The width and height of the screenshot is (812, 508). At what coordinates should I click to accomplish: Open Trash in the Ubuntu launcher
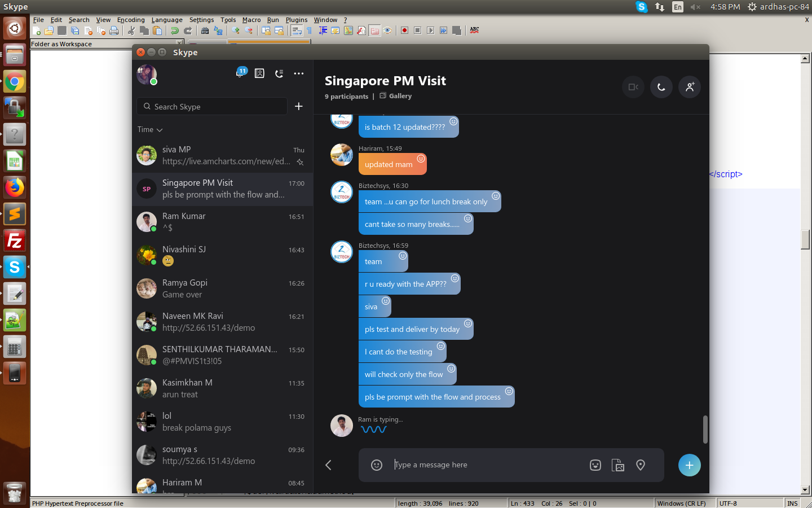pyautogui.click(x=15, y=493)
